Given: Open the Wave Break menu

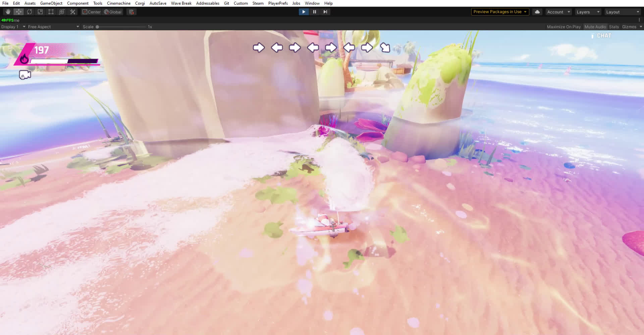Looking at the screenshot, I should [181, 3].
